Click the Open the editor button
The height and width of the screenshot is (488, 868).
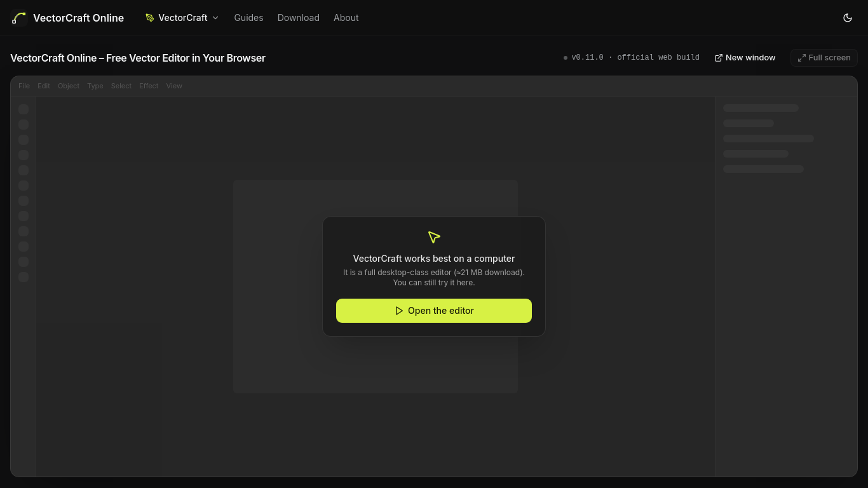click(434, 311)
